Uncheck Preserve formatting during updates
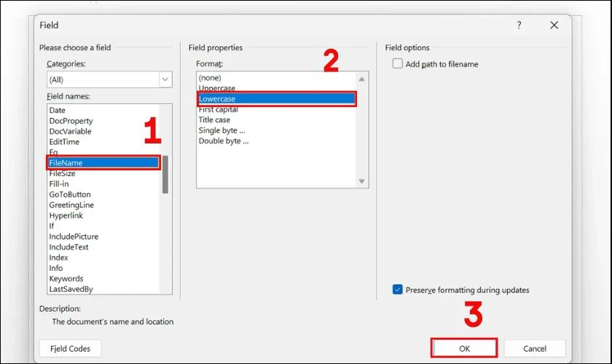This screenshot has height=364, width=612. coord(397,290)
